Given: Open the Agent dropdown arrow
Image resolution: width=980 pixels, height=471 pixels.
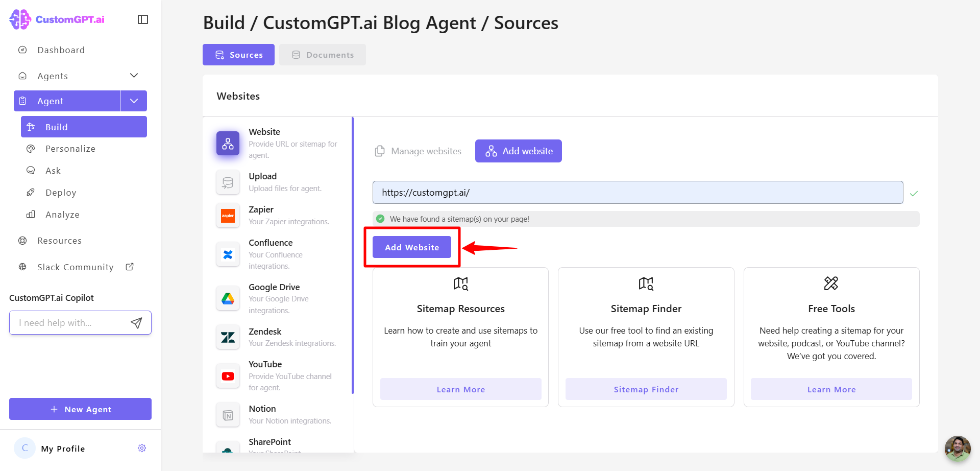Looking at the screenshot, I should 134,101.
